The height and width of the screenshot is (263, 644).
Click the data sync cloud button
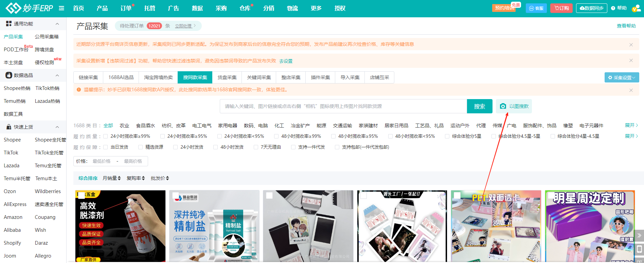(591, 8)
